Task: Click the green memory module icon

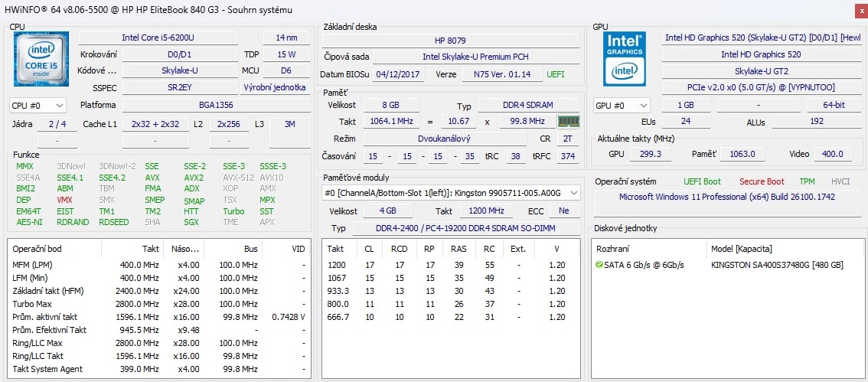Action: pos(569,121)
